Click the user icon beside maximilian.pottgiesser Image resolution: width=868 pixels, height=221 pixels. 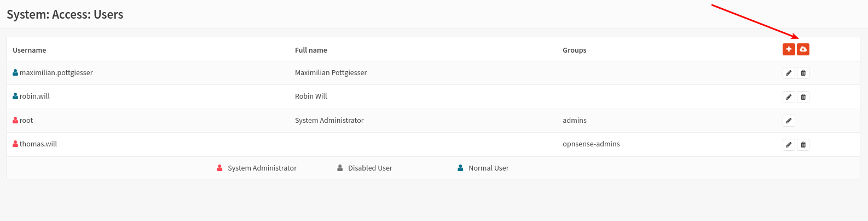pos(15,72)
